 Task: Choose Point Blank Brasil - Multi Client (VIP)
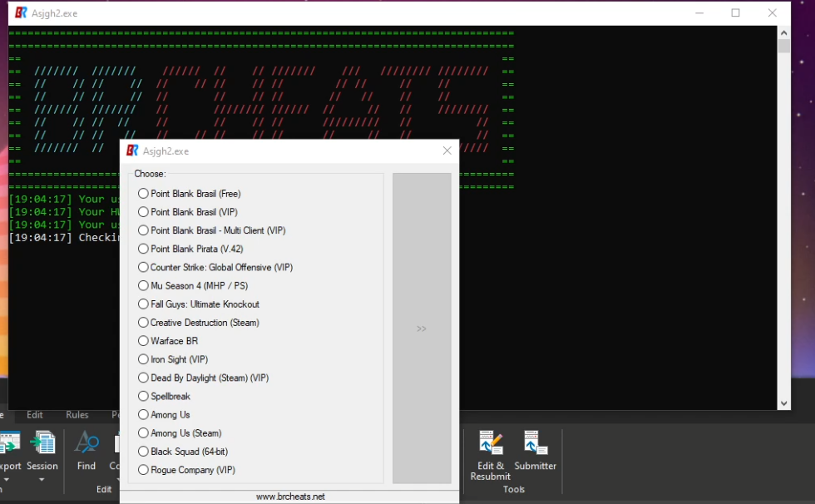211,230
